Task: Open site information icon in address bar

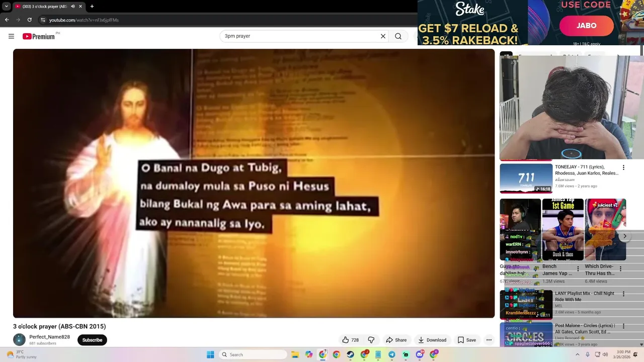Action: pyautogui.click(x=43, y=20)
